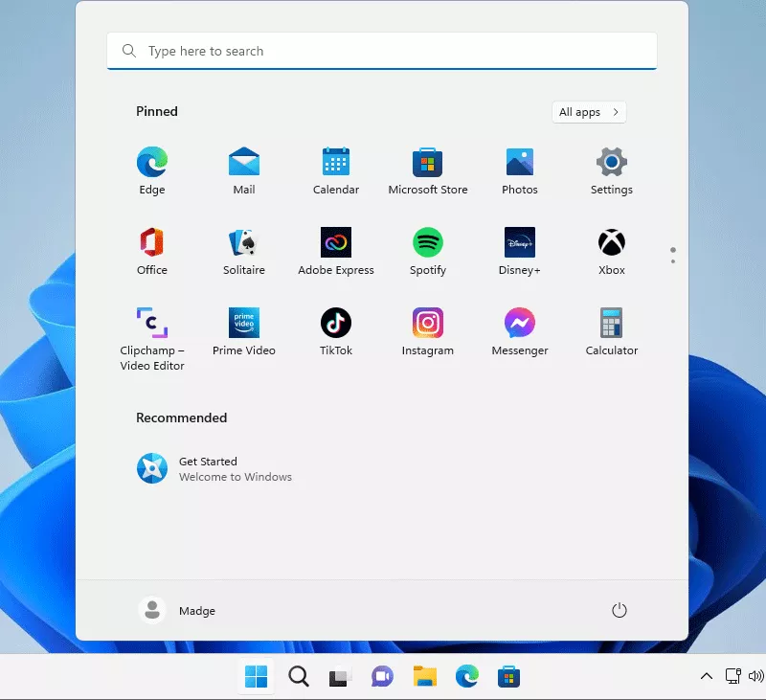Screen dimensions: 766x700
Task: Open Windows Settings
Action: (611, 162)
